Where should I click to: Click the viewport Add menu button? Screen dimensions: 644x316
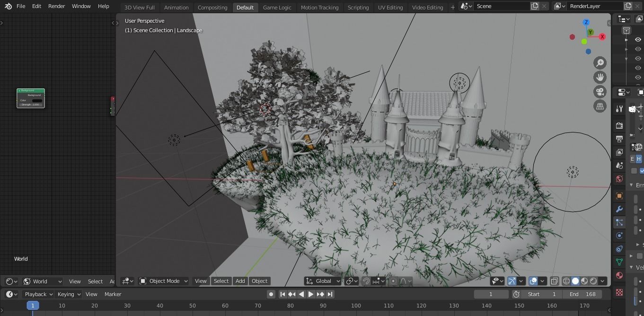240,281
